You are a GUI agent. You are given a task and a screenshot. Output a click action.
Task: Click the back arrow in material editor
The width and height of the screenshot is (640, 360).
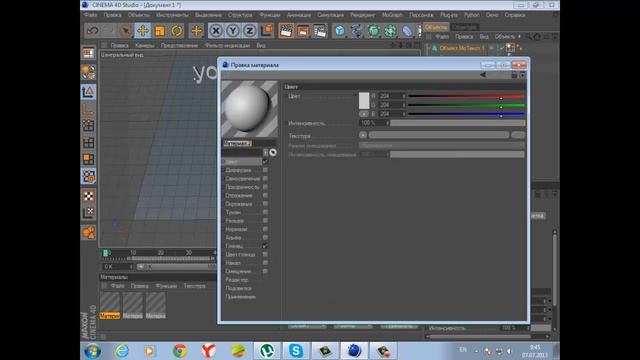point(483,75)
